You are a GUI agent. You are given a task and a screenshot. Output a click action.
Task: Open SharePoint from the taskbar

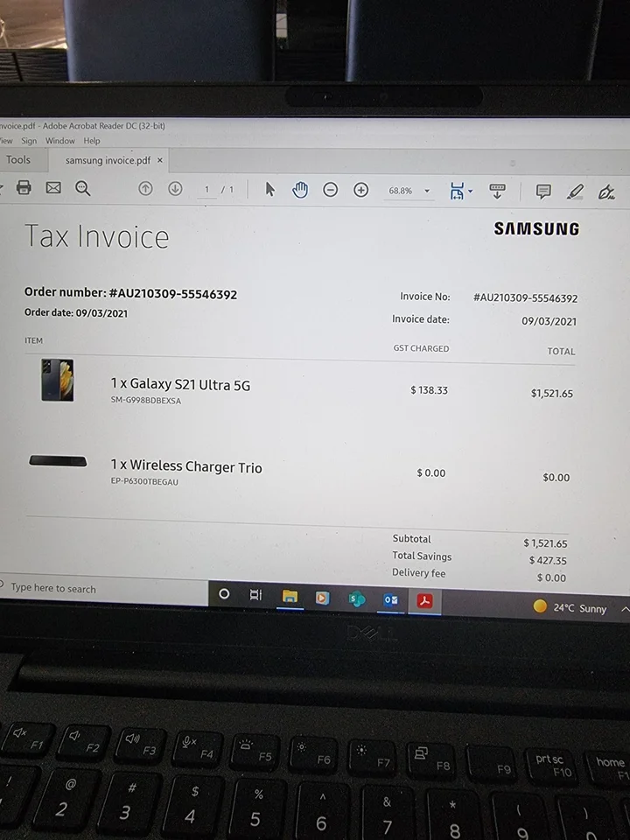(357, 598)
